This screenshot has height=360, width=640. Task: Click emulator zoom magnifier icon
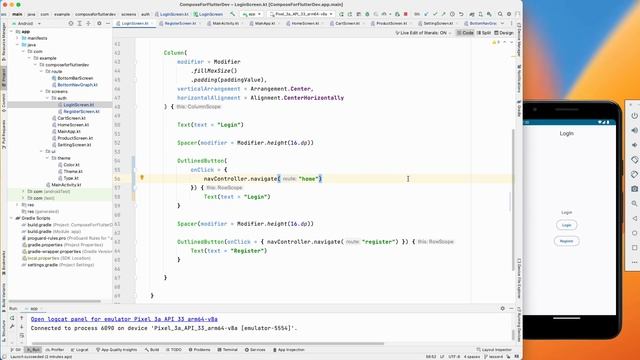pos(634,203)
